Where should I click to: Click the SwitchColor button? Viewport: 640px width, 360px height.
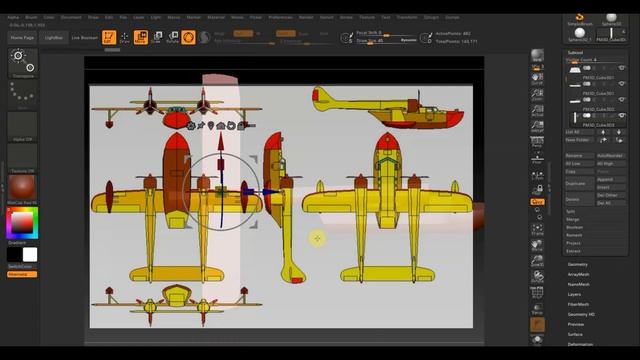[22, 266]
